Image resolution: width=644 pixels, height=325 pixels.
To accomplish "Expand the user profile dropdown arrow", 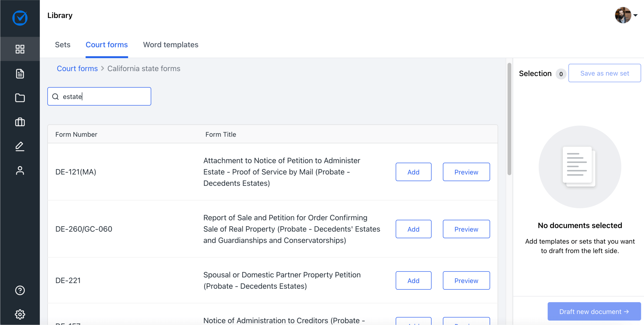I will [635, 15].
